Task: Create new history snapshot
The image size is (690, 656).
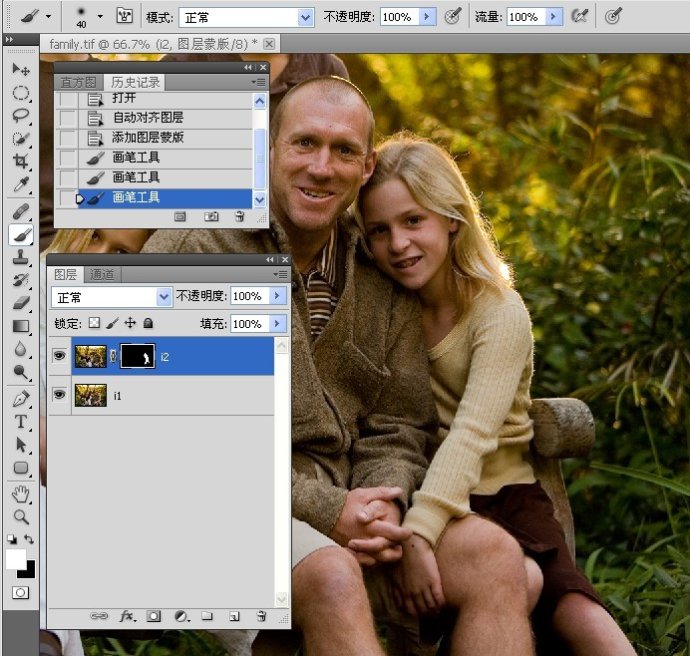Action: point(211,216)
